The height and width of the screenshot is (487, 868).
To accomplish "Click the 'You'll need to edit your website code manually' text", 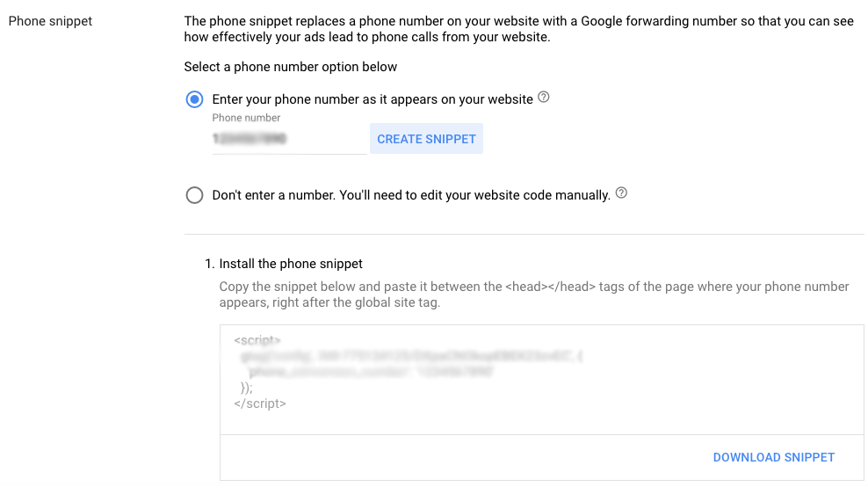I will [x=474, y=195].
